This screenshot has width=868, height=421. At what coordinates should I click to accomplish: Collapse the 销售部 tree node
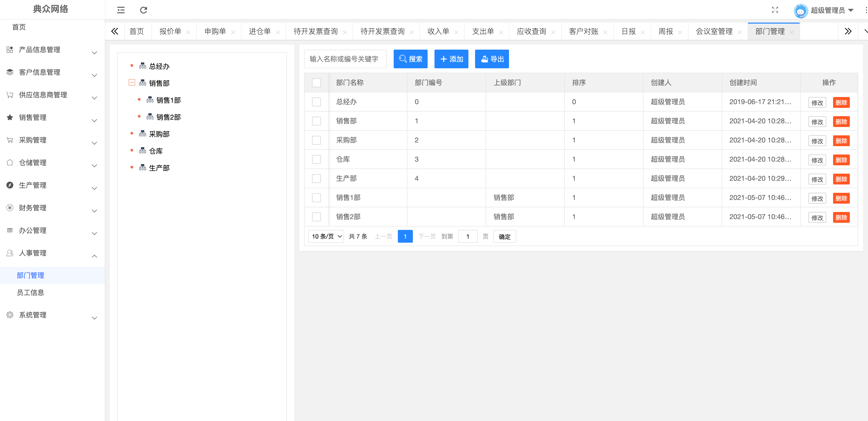pyautogui.click(x=132, y=83)
